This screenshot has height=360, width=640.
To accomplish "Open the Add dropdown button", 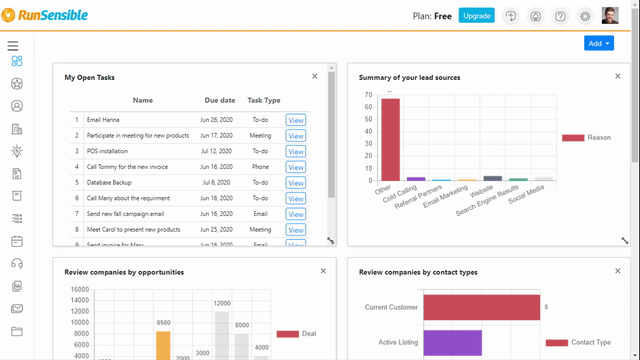I will click(599, 43).
